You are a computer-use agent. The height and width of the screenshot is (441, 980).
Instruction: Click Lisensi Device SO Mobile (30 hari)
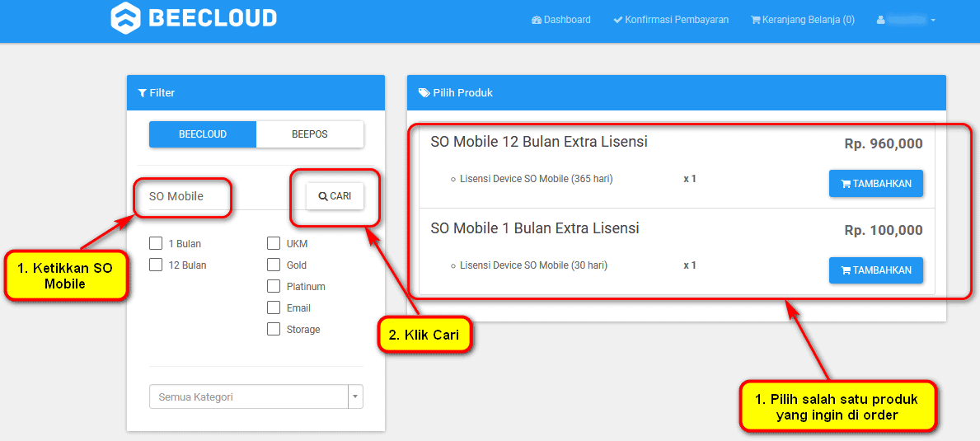click(533, 265)
